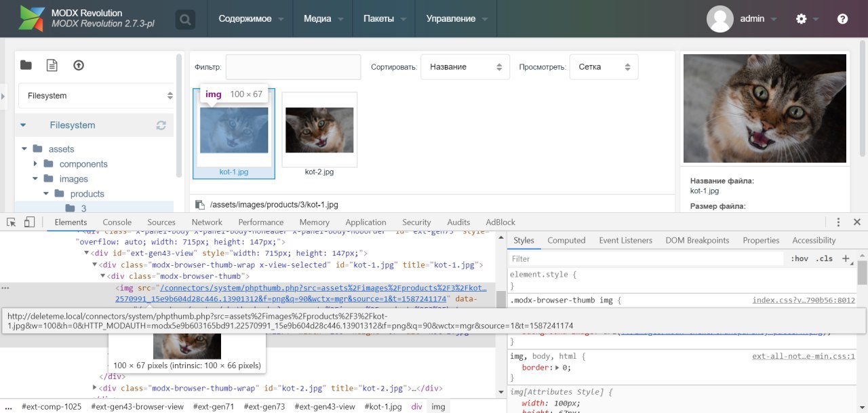This screenshot has height=413, width=868.
Task: Collapse the products folder
Action: click(47, 194)
